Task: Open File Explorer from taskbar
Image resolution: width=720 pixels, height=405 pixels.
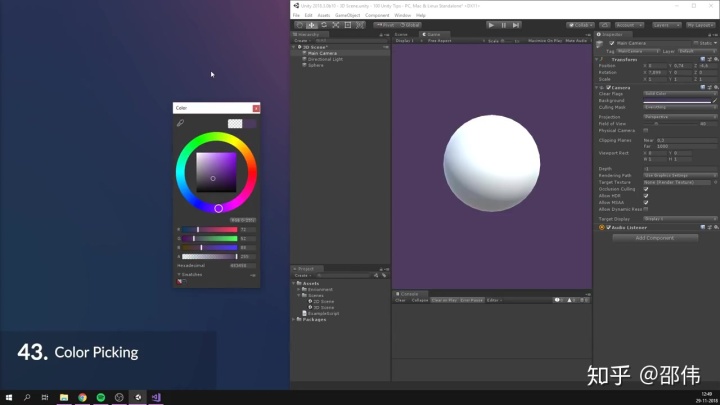Action: (x=64, y=397)
